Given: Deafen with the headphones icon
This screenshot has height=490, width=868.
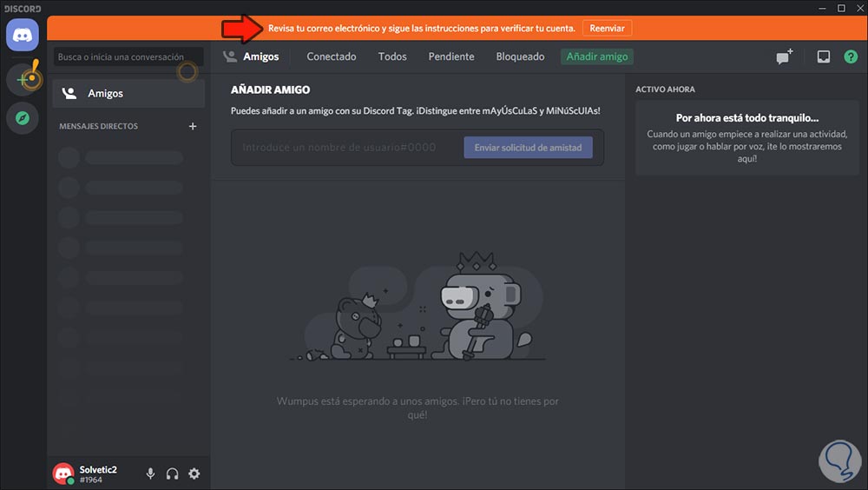Looking at the screenshot, I should point(172,473).
